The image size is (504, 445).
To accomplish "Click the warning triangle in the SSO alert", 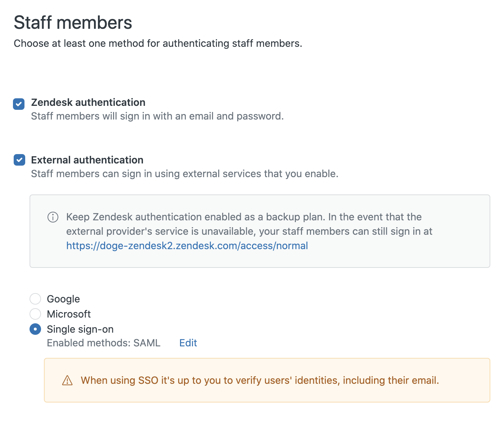I will tap(68, 380).
